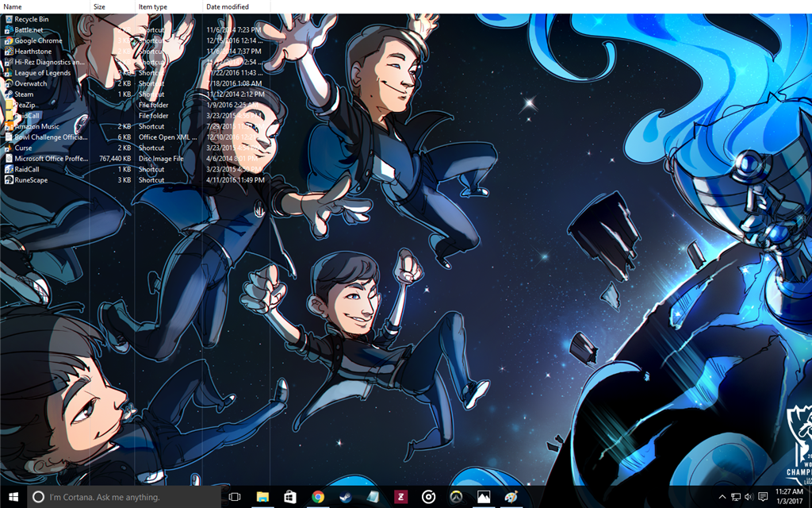Click the date 11/12/2014 2:12 PM
This screenshot has width=812, height=508.
(236, 94)
